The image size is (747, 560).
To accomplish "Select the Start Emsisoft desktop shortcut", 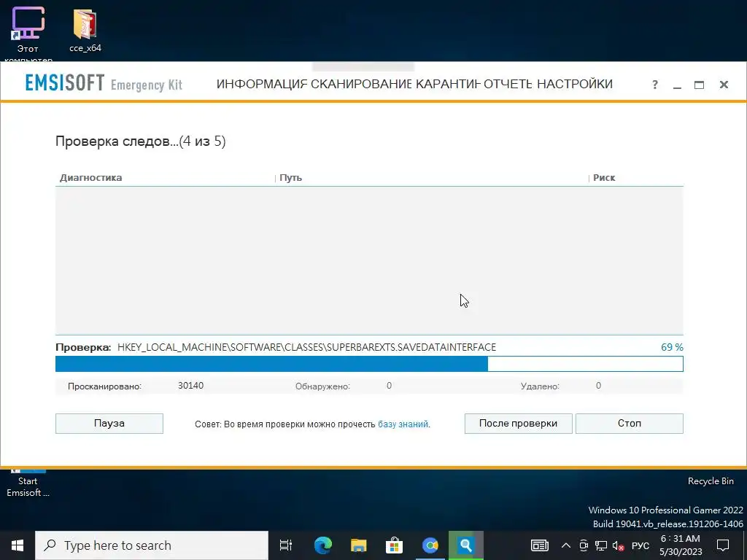I will pos(28,483).
